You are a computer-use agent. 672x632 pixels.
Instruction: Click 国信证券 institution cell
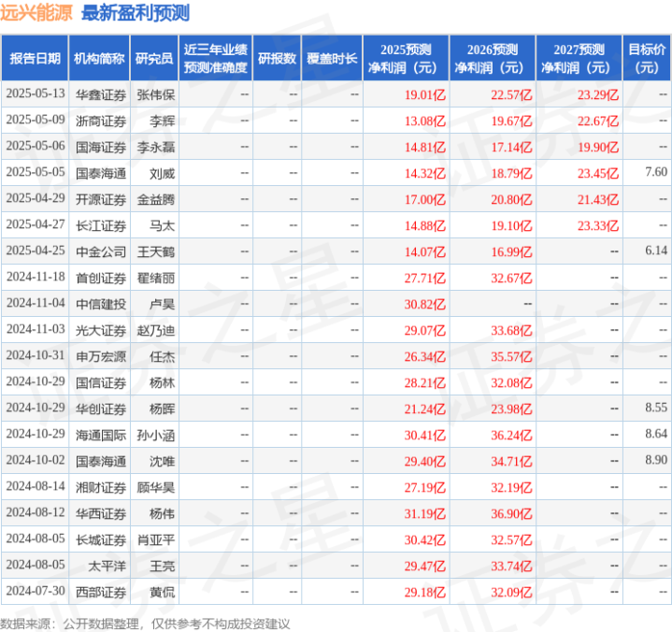tap(101, 383)
